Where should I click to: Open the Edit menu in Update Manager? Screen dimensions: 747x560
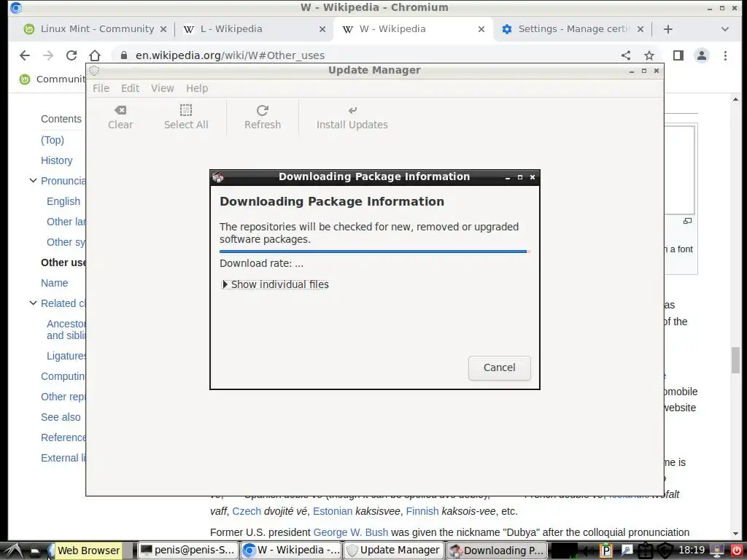tap(130, 88)
